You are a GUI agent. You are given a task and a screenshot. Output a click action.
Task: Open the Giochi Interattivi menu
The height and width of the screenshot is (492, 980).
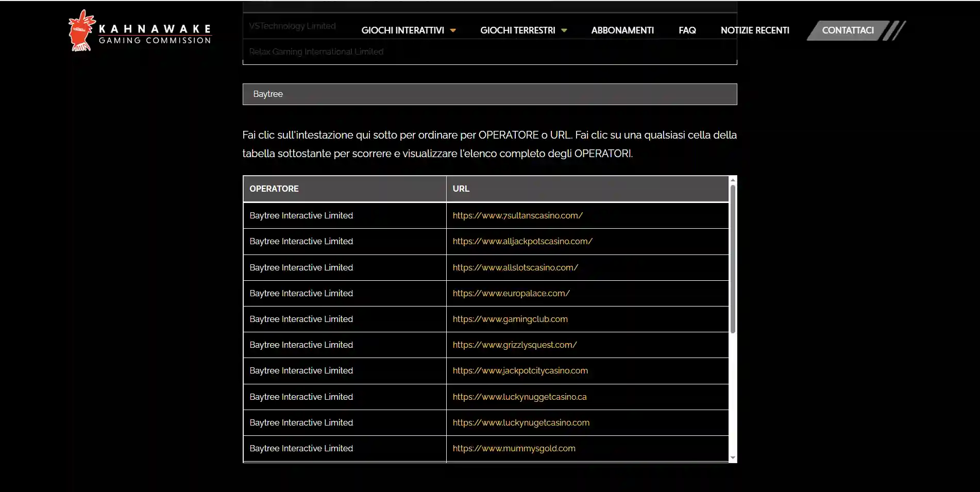[402, 30]
